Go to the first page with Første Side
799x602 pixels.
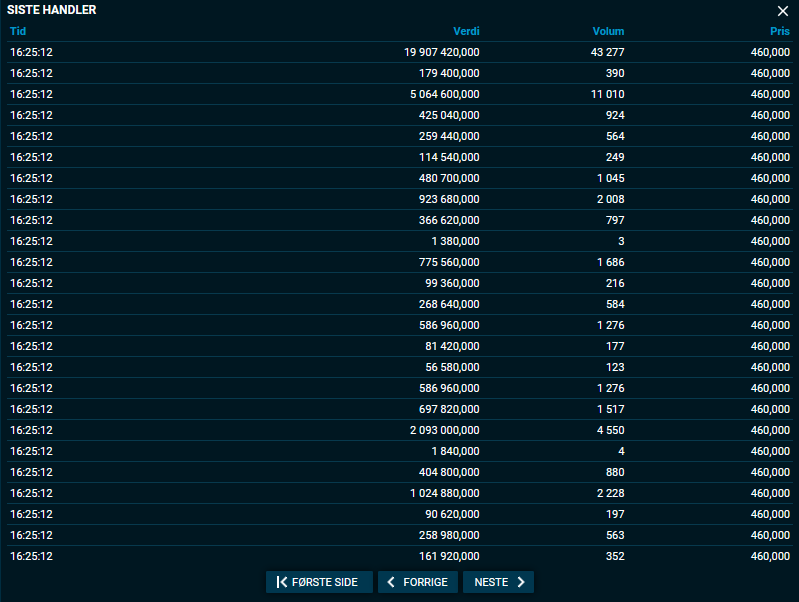tap(319, 582)
